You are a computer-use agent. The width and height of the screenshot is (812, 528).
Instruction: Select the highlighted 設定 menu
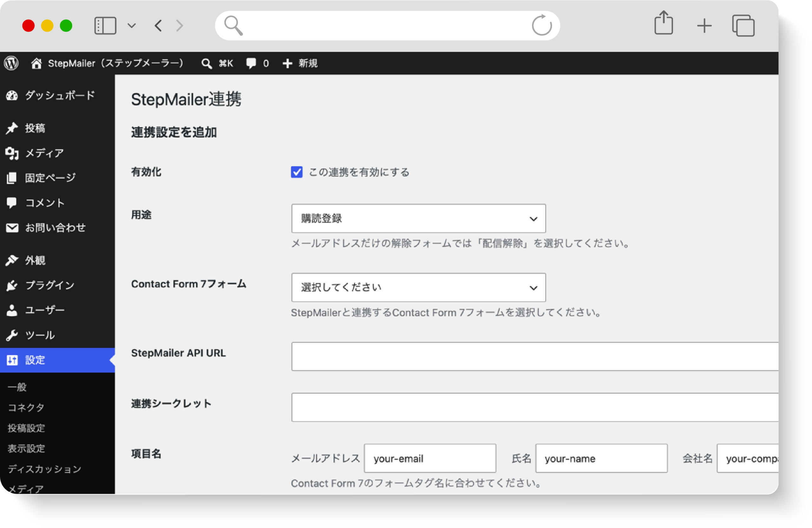pyautogui.click(x=57, y=360)
